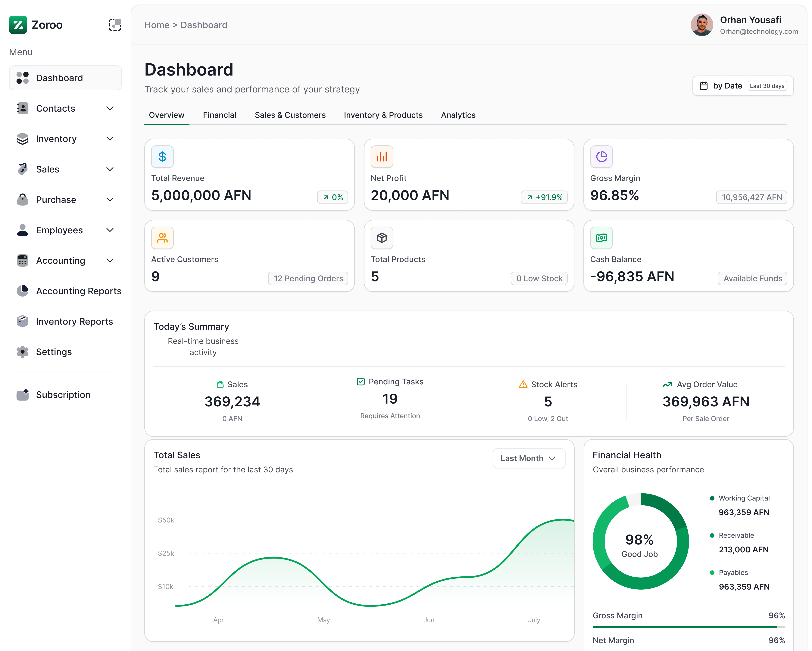Click the Active Customers icon

pos(162,238)
